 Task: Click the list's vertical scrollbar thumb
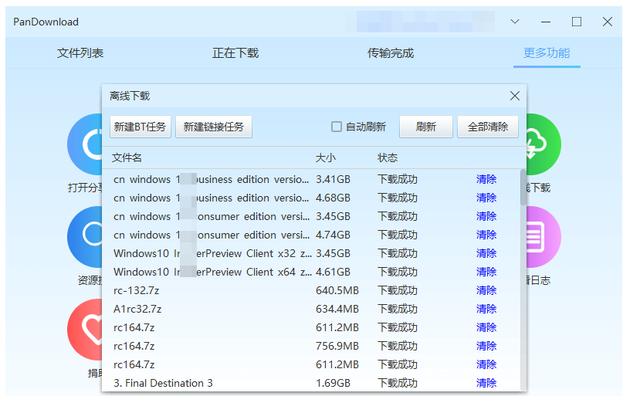pyautogui.click(x=523, y=187)
